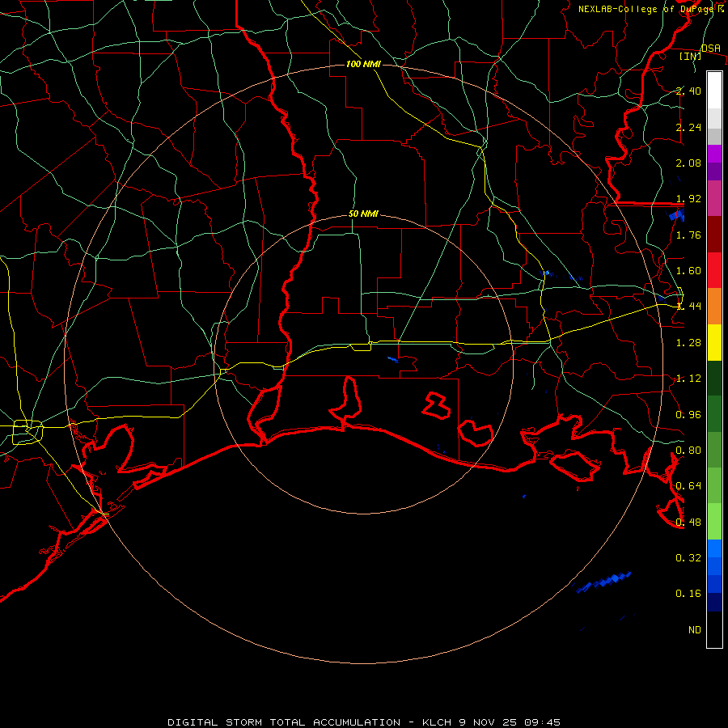This screenshot has height=728, width=728.
Task: Select the 1.28 legend value
Action: 688,343
